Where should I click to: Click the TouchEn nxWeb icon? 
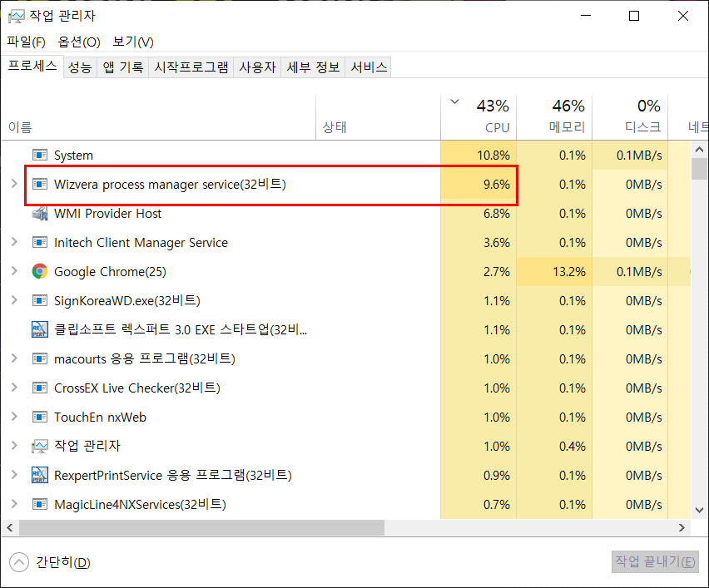point(40,417)
